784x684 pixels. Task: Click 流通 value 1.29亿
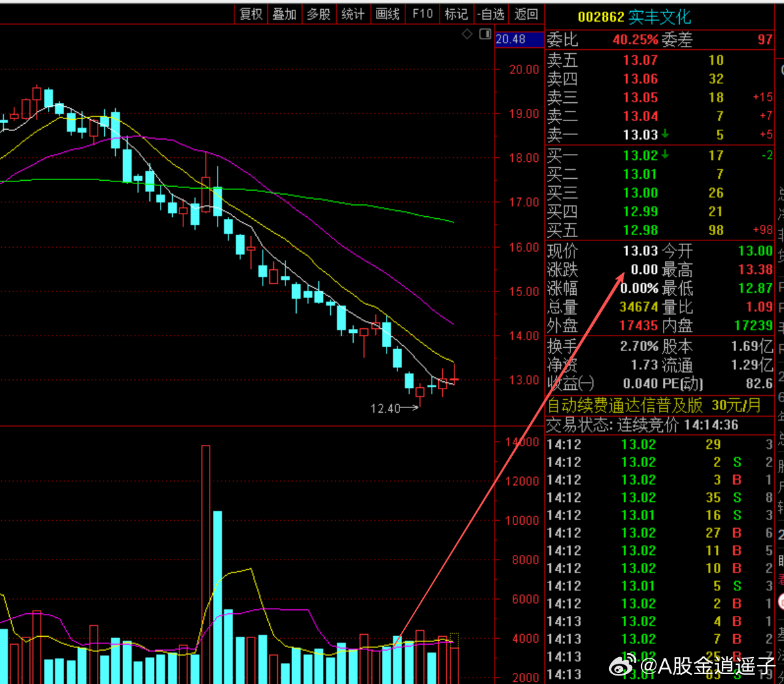[x=752, y=364]
